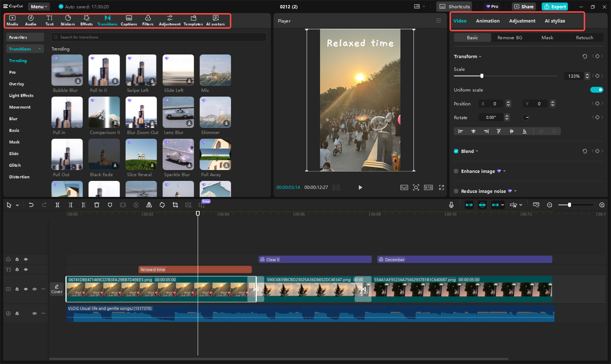Open the Templates panel in the top toolbar
Screen dimensions: 611x364
tap(193, 20)
